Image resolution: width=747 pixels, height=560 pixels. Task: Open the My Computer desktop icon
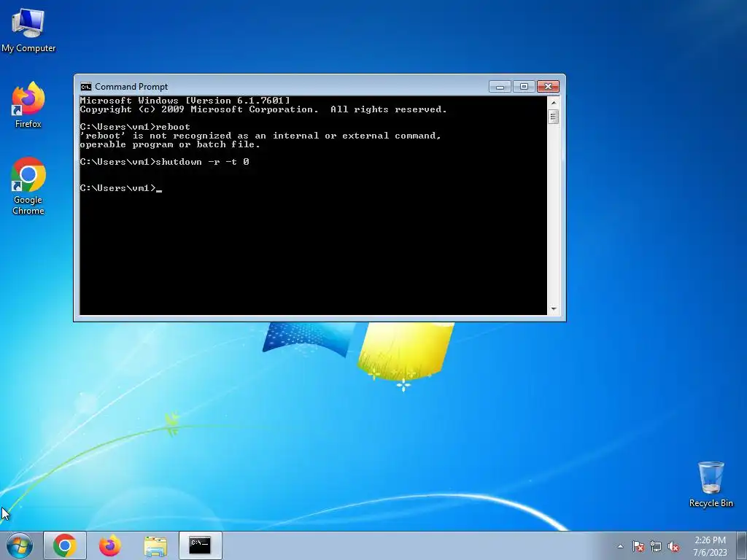pos(28,29)
